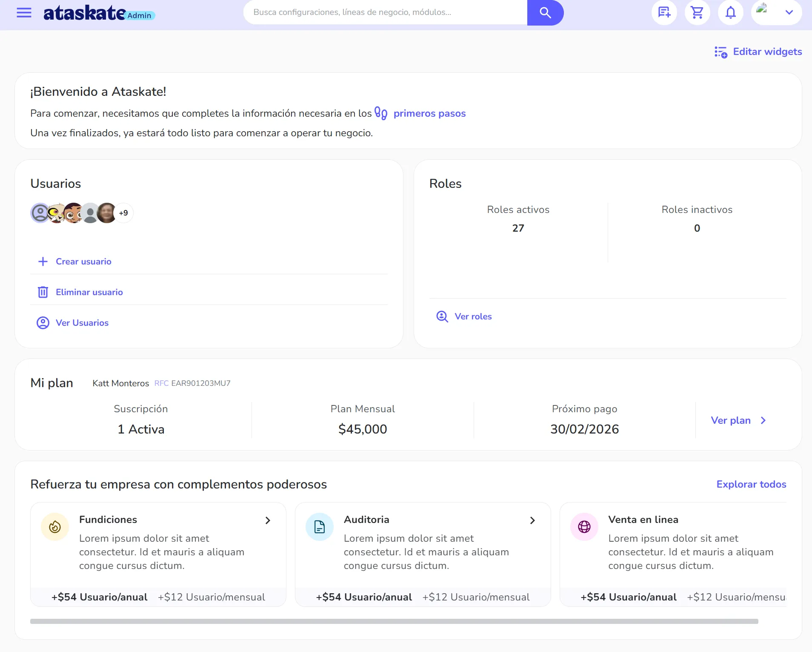The width and height of the screenshot is (812, 652).
Task: Click Fundiciones +$12 Usuario/mensual price
Action: click(212, 597)
